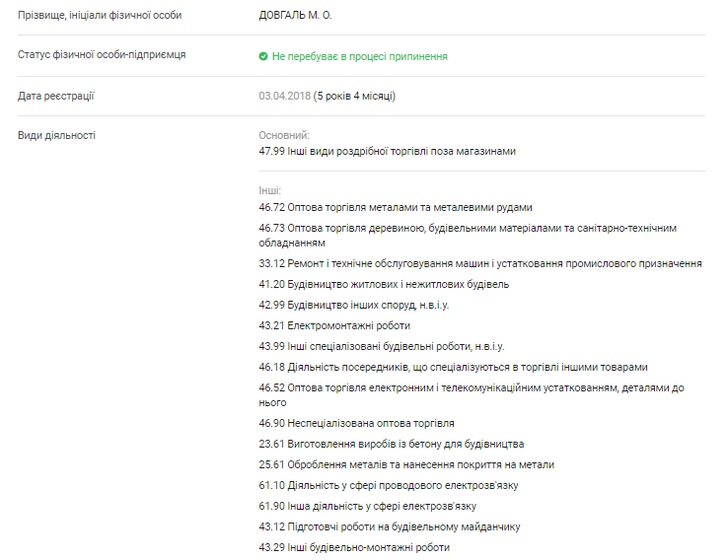Click activity 33.12 Ремонт і технічне обслуговування
The image size is (728, 560).
(x=479, y=264)
